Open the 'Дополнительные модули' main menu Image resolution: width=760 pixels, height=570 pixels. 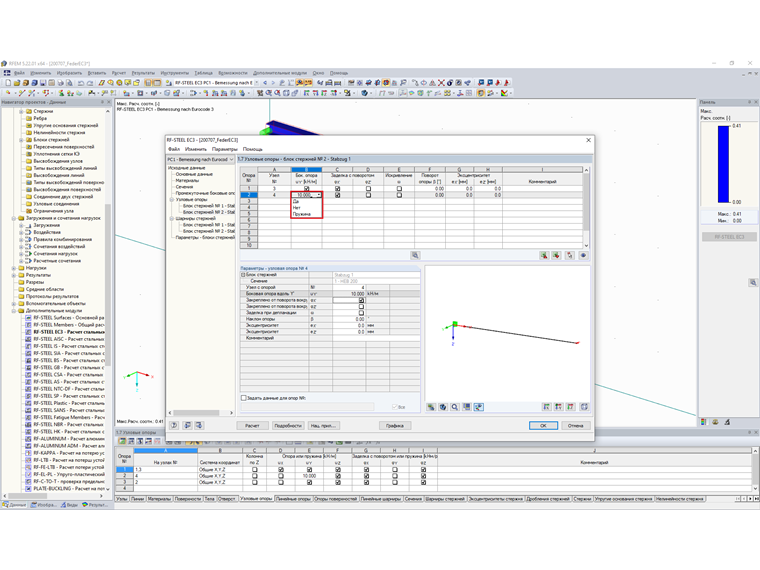coord(280,73)
